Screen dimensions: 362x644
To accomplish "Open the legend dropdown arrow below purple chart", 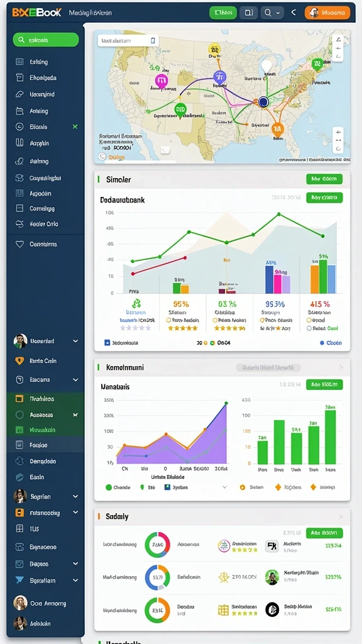I will 224,487.
